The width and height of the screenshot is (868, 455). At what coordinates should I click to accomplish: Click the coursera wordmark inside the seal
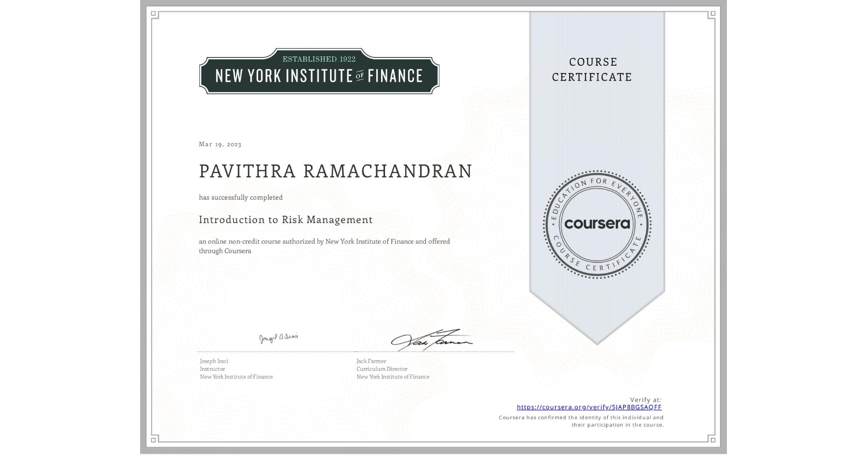(597, 225)
